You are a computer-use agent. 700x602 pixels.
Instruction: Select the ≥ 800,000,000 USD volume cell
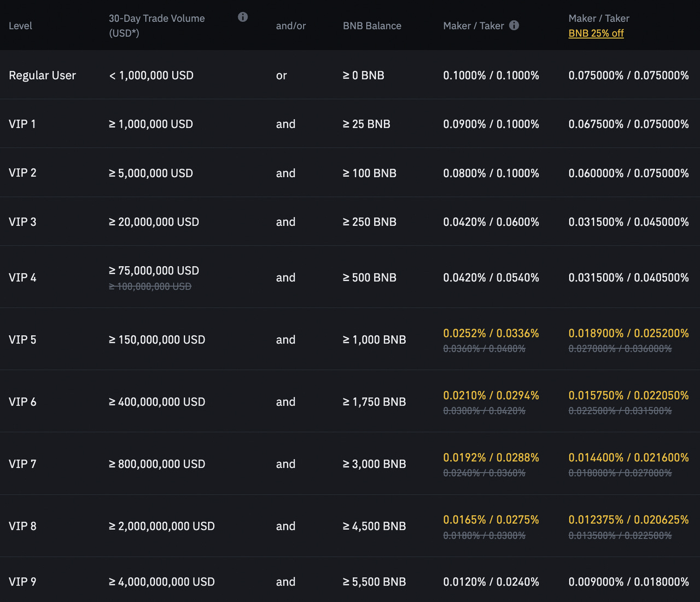pyautogui.click(x=157, y=464)
